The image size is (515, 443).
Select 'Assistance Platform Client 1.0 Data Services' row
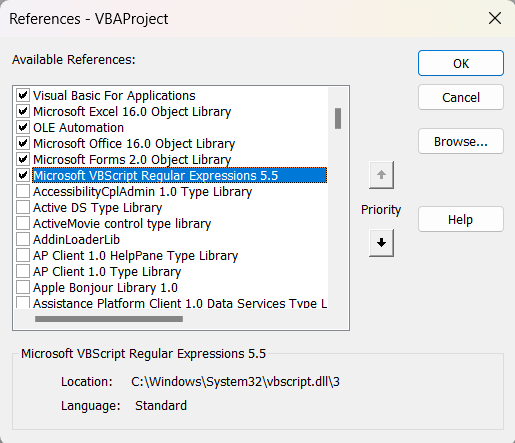point(180,303)
